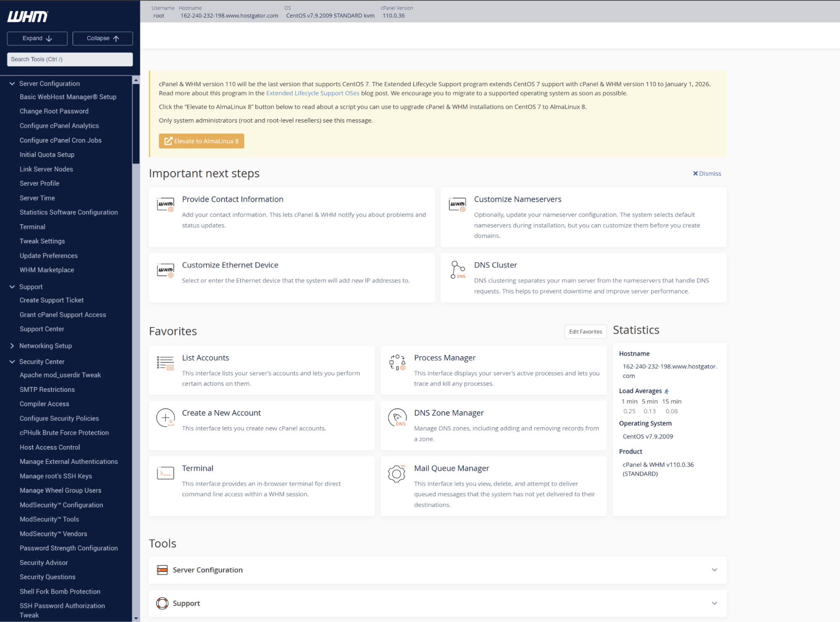
Task: Click the cPanel Version 110.0.36 header value
Action: coord(394,16)
